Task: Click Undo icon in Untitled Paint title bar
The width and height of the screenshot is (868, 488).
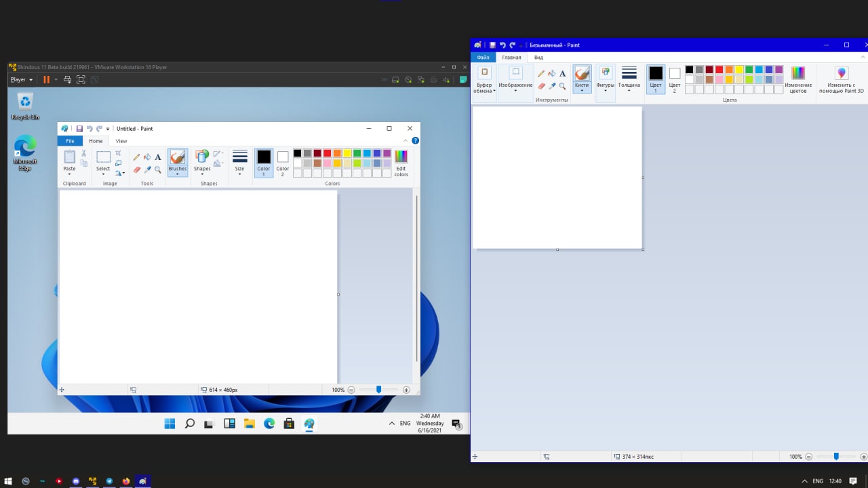Action: pos(89,129)
